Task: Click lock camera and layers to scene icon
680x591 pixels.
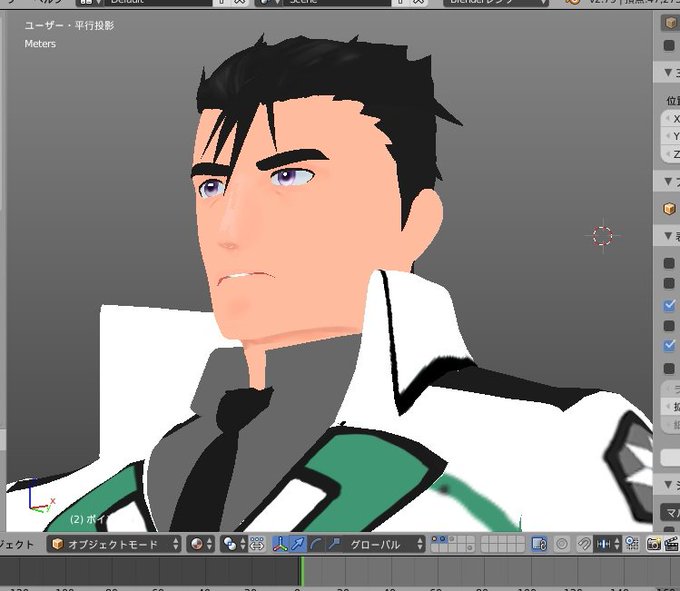Action: pos(539,544)
